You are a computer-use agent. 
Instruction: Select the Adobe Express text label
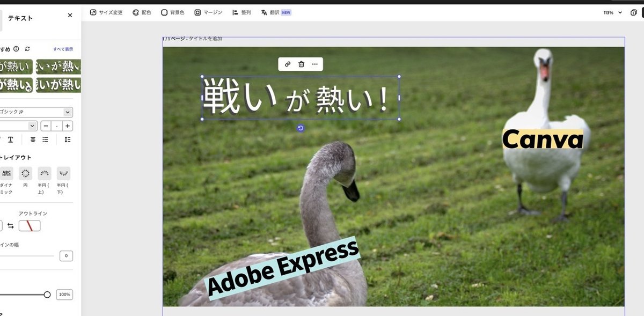283,268
